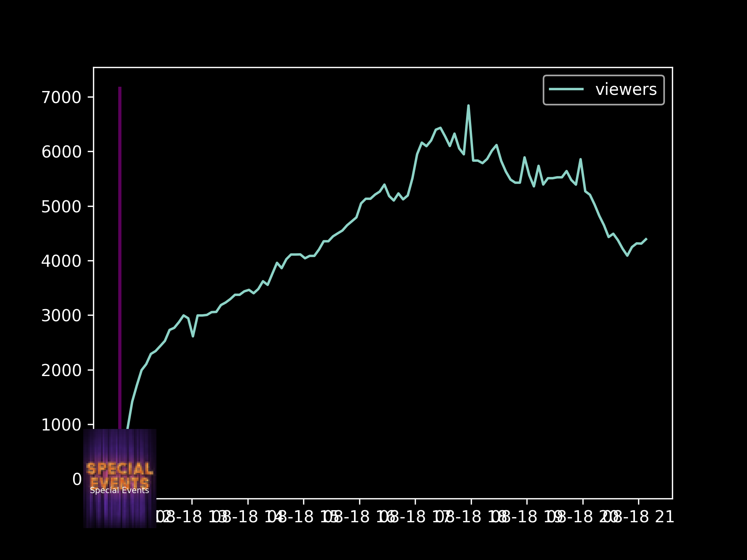Click the 1000 y-axis tick label

(x=61, y=425)
